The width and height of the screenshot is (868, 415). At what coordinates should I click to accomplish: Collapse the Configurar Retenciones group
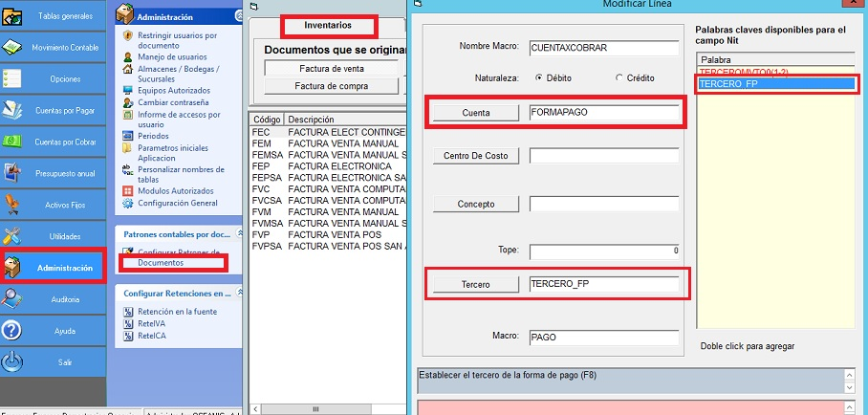click(x=237, y=293)
